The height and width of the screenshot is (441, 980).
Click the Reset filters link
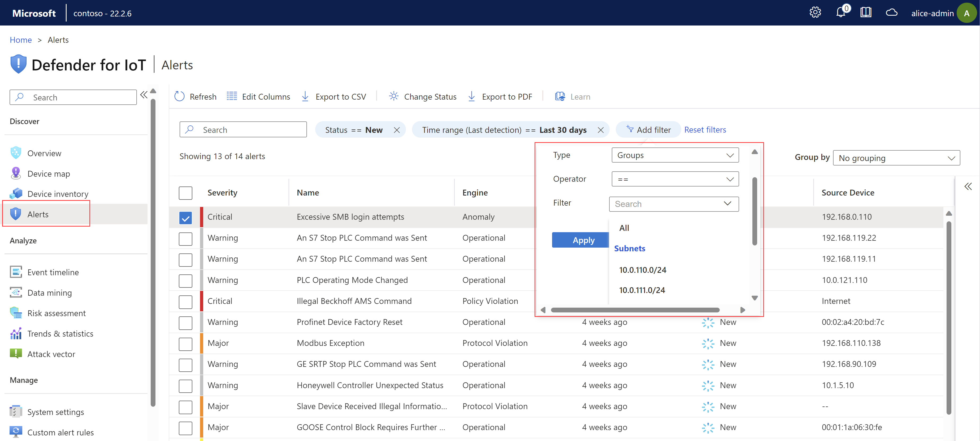coord(705,129)
